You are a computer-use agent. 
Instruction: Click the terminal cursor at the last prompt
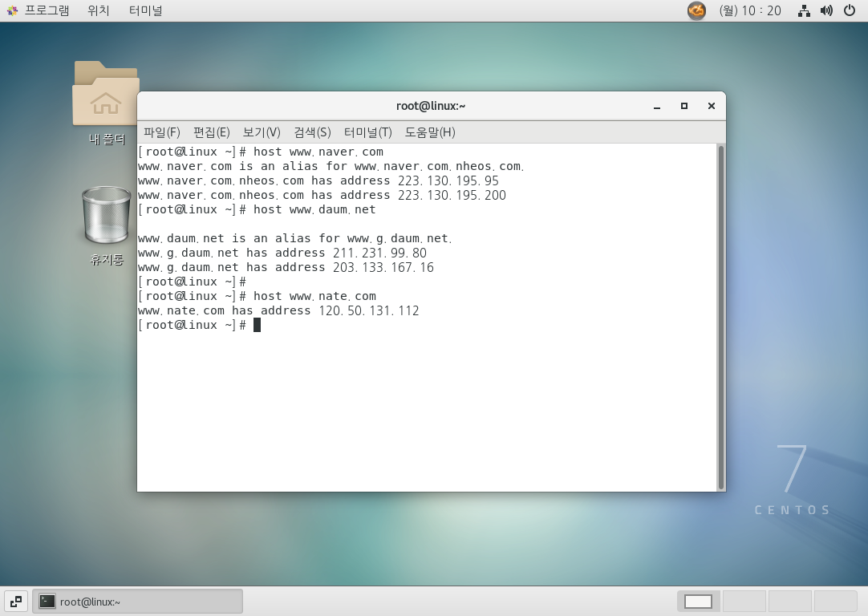257,325
